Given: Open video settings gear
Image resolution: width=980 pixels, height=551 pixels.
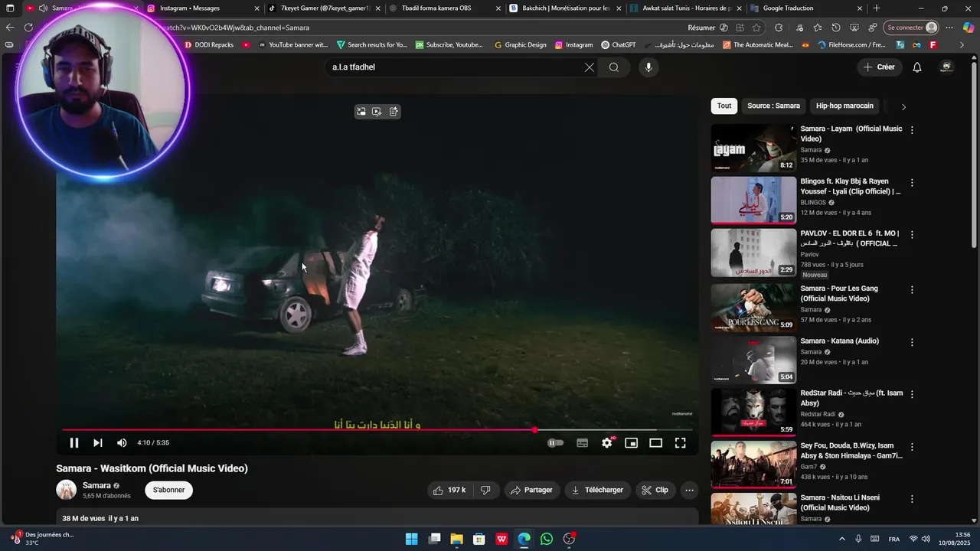Looking at the screenshot, I should (607, 443).
